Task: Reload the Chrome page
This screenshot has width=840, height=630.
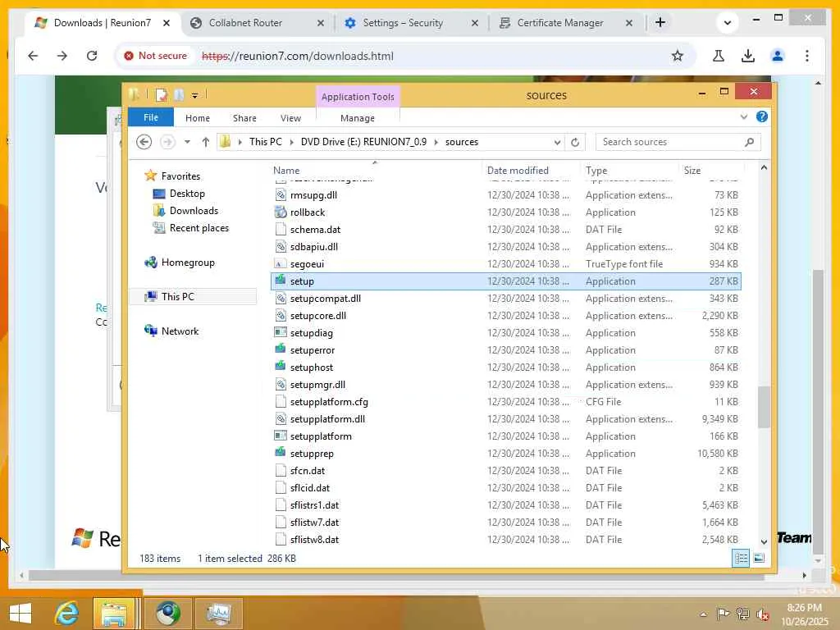Action: click(x=92, y=56)
